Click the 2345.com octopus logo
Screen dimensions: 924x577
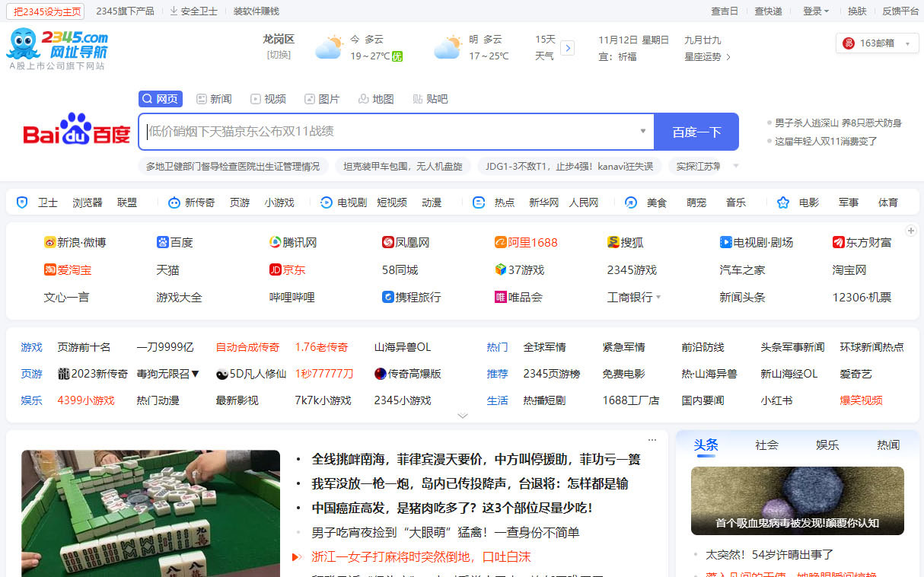point(58,44)
